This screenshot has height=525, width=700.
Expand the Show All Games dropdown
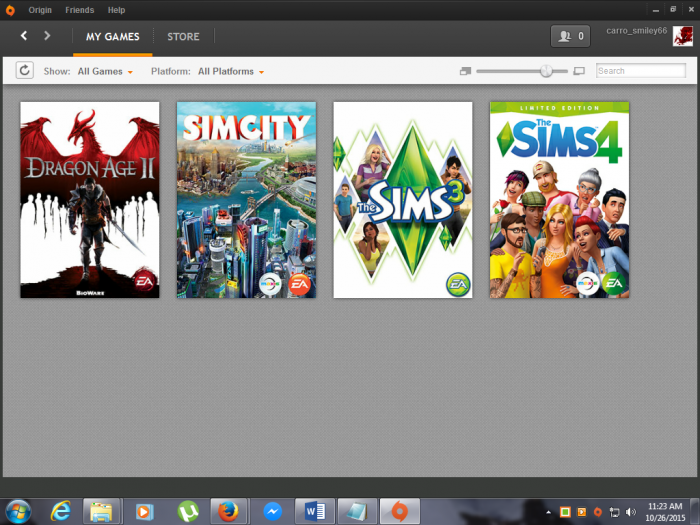pos(105,71)
